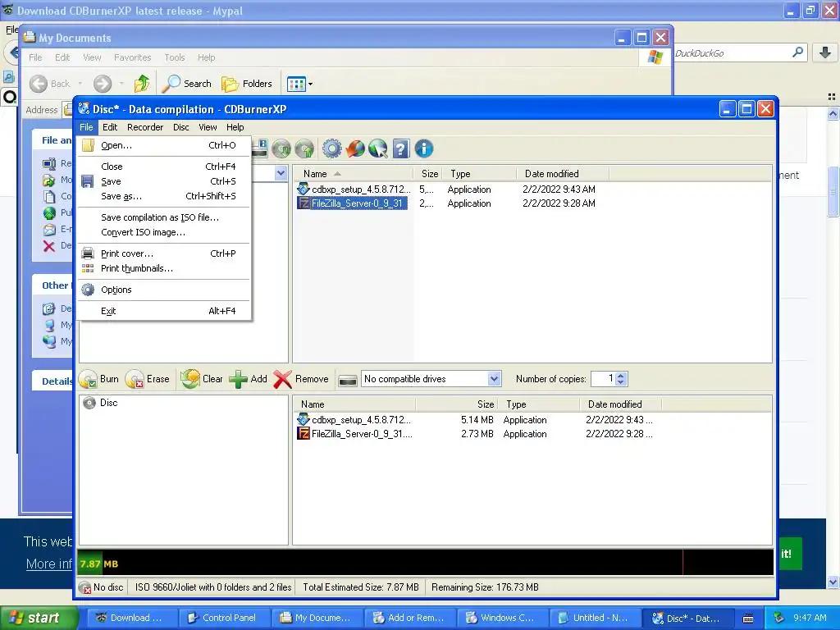This screenshot has height=630, width=840.
Task: Click the blue About info icon
Action: pos(424,148)
